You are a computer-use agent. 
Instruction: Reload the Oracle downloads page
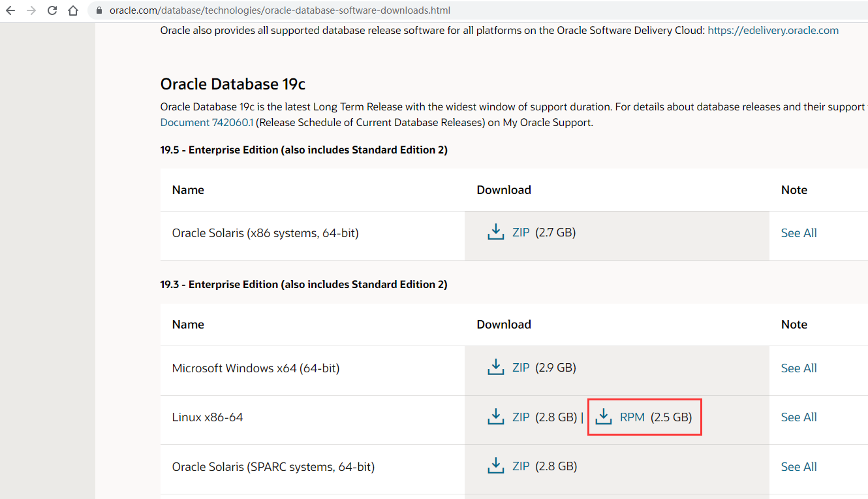52,10
